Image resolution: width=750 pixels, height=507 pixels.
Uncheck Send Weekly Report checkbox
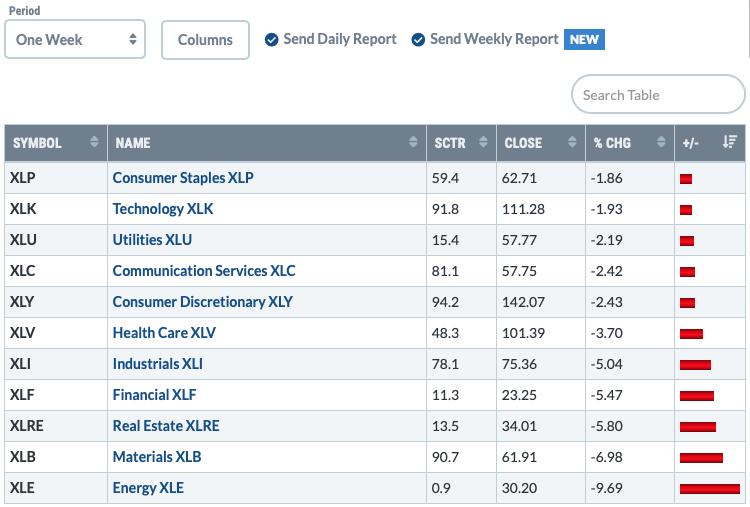pos(418,40)
